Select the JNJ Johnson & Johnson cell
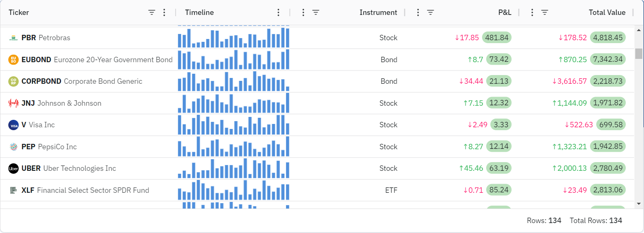The width and height of the screenshot is (644, 233). click(88, 103)
